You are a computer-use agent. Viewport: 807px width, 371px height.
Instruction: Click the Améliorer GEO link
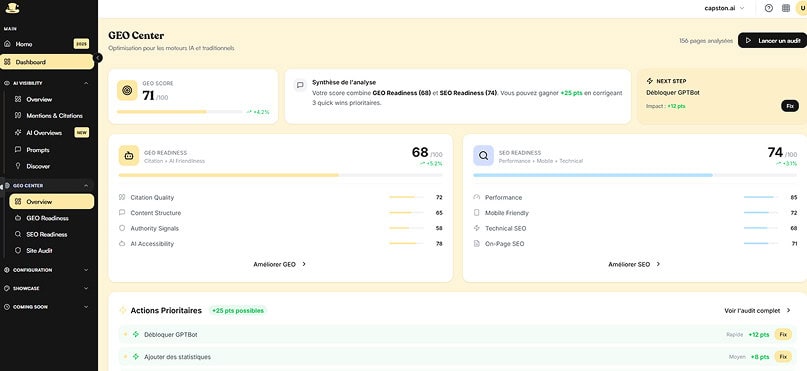tap(280, 264)
